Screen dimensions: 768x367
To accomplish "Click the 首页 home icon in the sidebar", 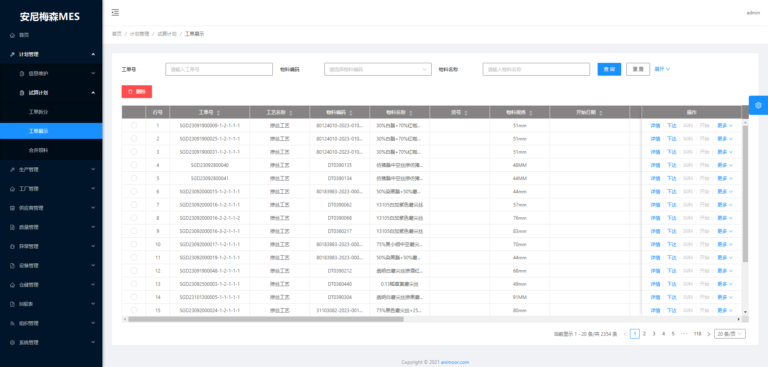I will (12, 35).
